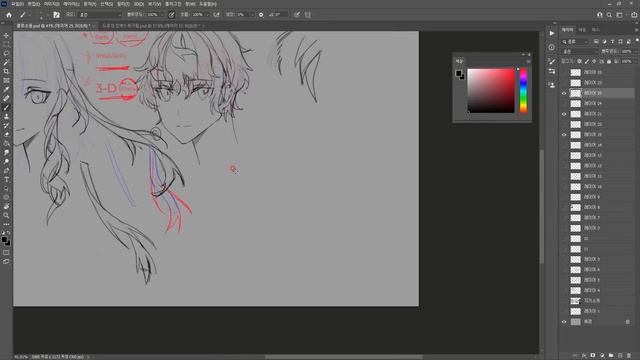Open the workspace switcher at top right

[620, 15]
